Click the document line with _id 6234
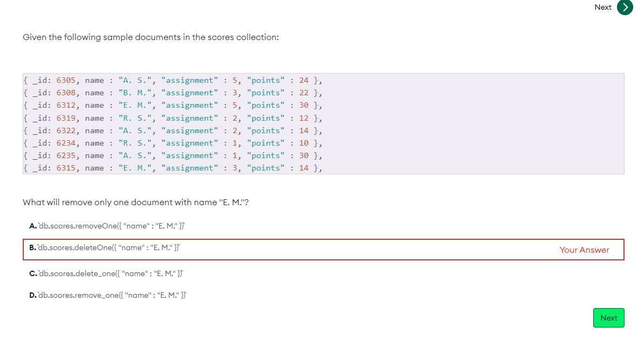 coord(173,143)
